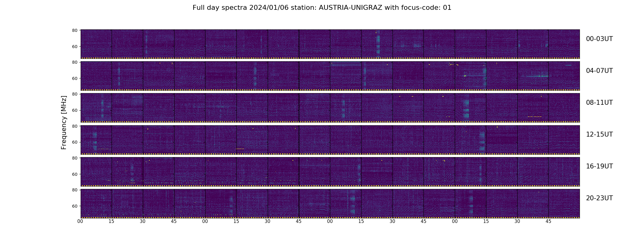Select the 60 tick of the 20-23UT row

(x=75, y=206)
